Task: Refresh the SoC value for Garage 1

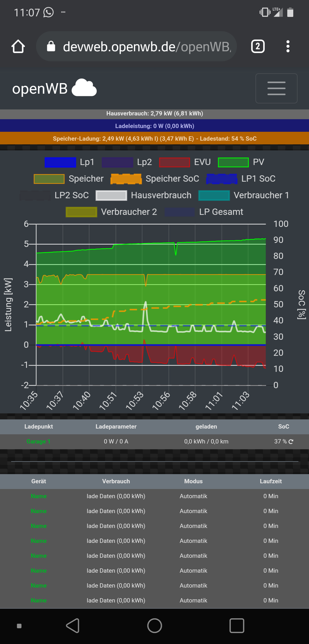Action: (x=291, y=441)
